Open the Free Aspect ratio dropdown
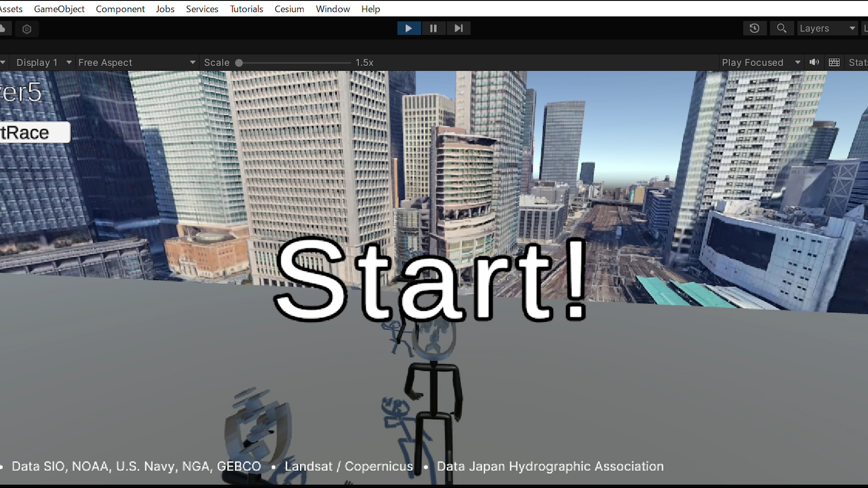This screenshot has height=488, width=868. click(137, 62)
